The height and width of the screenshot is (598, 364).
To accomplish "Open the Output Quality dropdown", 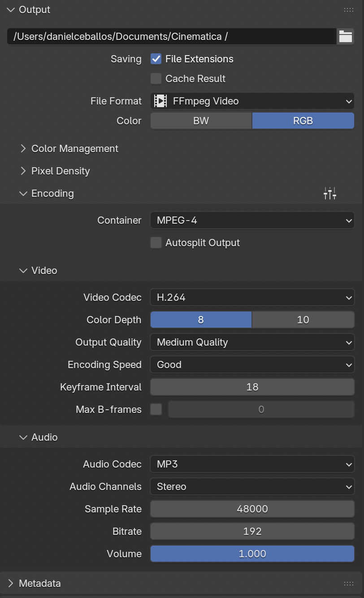I will [252, 342].
